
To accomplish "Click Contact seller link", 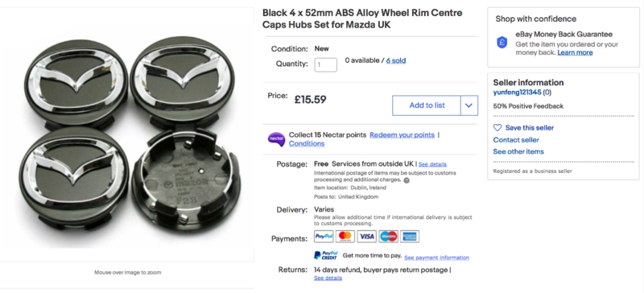I will click(516, 140).
